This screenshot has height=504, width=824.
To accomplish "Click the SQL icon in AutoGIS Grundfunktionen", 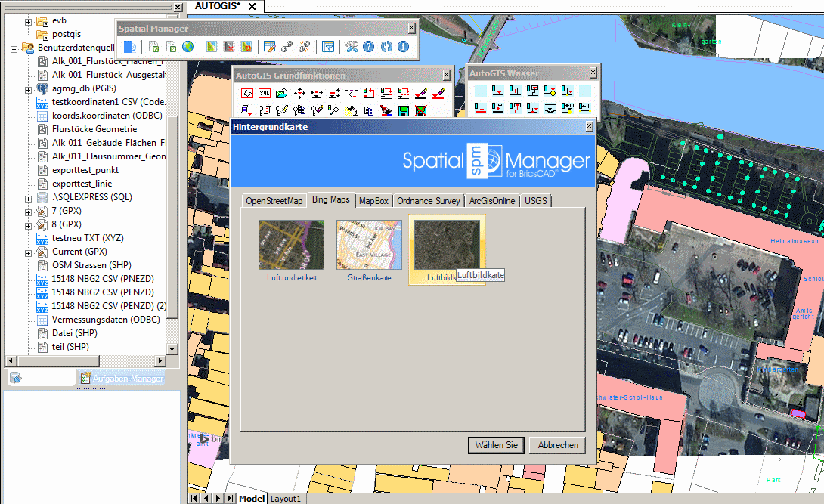I will [265, 94].
